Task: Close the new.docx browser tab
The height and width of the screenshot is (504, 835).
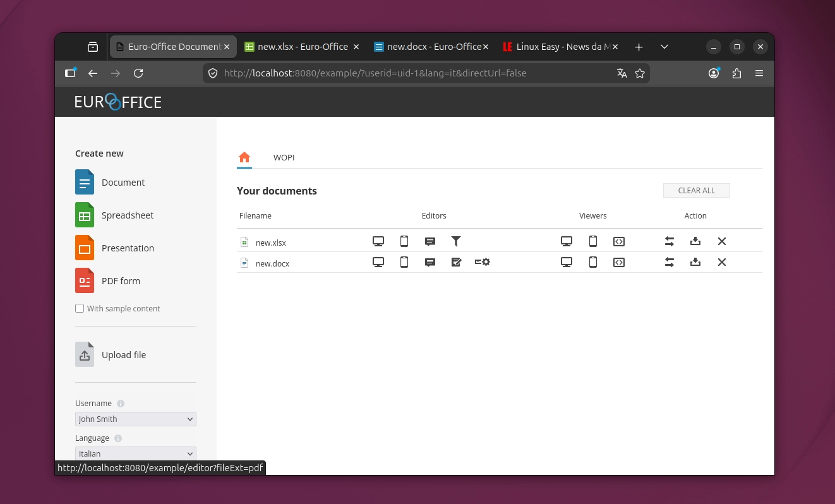Action: point(486,47)
